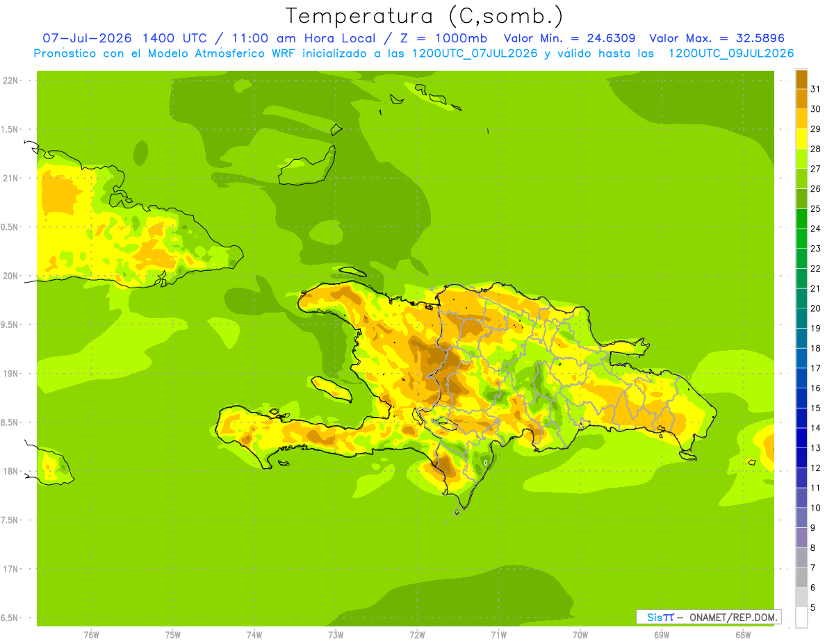The image size is (834, 644).
Task: Click the '9.5N' latitude axis label
Action: [10, 324]
